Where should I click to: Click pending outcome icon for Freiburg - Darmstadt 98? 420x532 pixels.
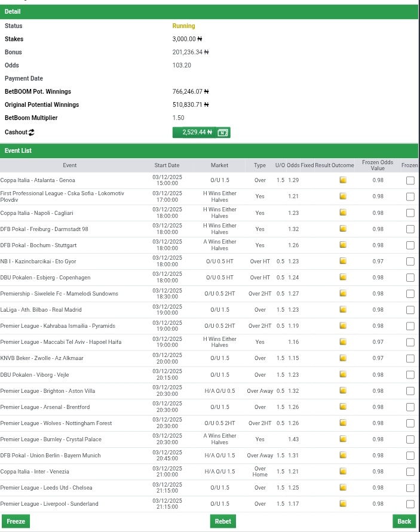click(343, 229)
